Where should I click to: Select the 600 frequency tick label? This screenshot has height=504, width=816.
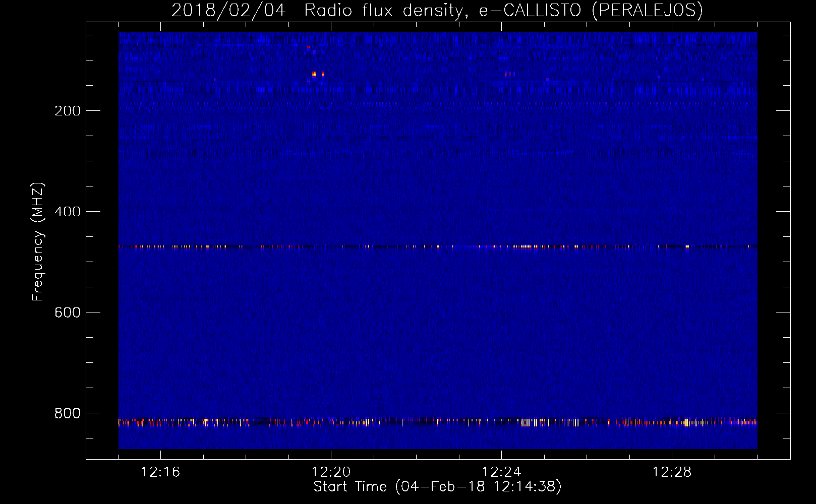(x=67, y=312)
